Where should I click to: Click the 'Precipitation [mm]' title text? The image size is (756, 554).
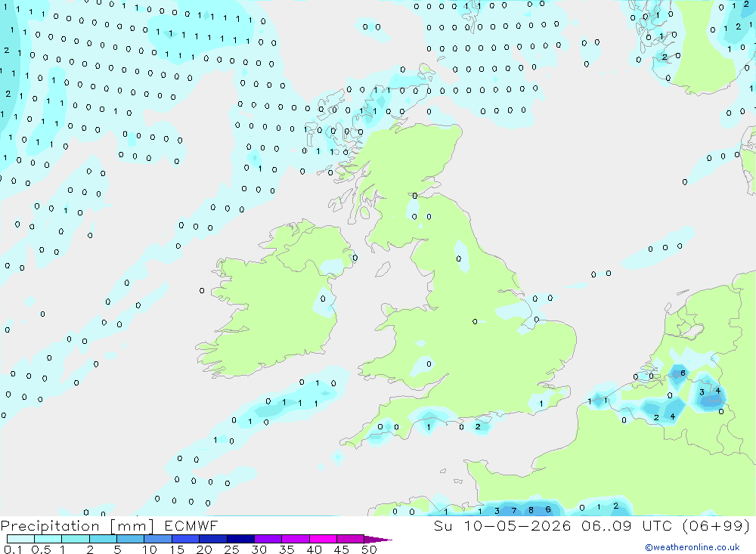coord(77,526)
